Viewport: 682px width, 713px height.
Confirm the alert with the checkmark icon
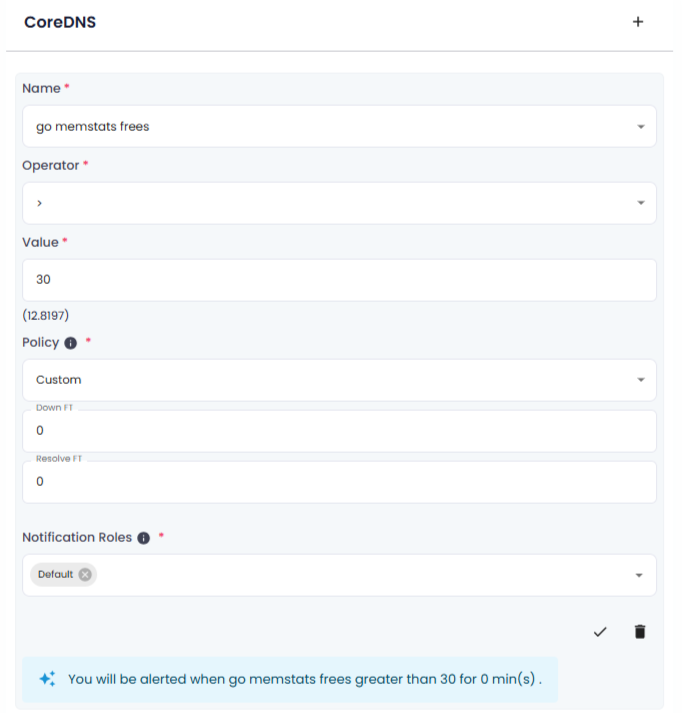point(600,631)
